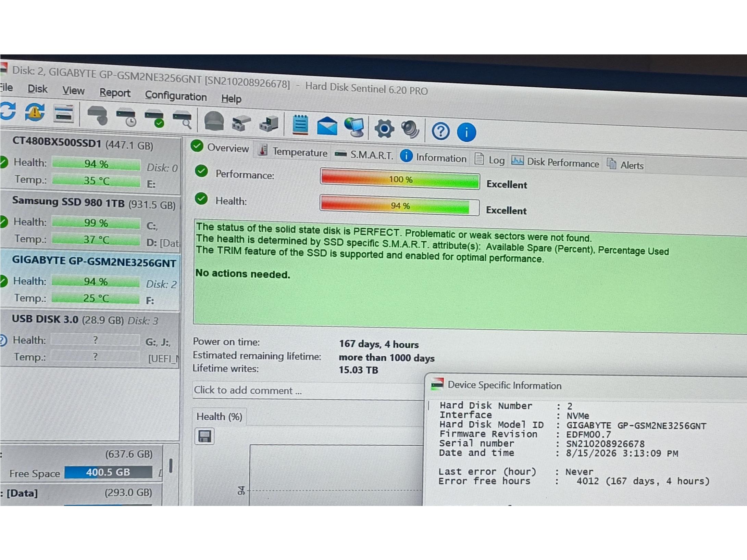
Task: Click the 'EDFM00.7' firmware revision value
Action: click(589, 434)
